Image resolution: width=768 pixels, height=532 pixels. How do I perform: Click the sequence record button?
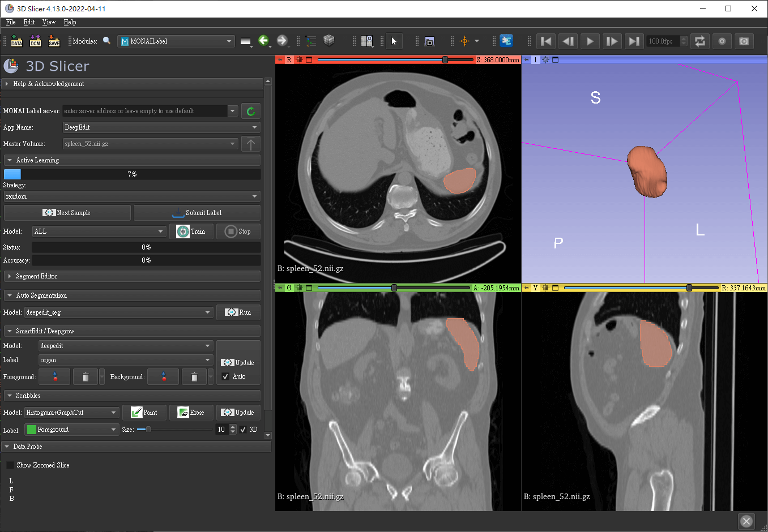point(722,41)
